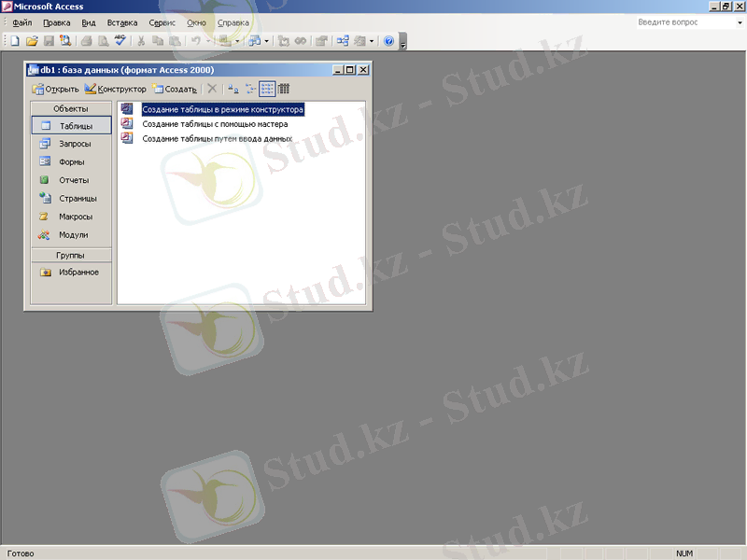This screenshot has height=560, width=747.
Task: Open Microsoft Access Help icon
Action: coord(388,41)
